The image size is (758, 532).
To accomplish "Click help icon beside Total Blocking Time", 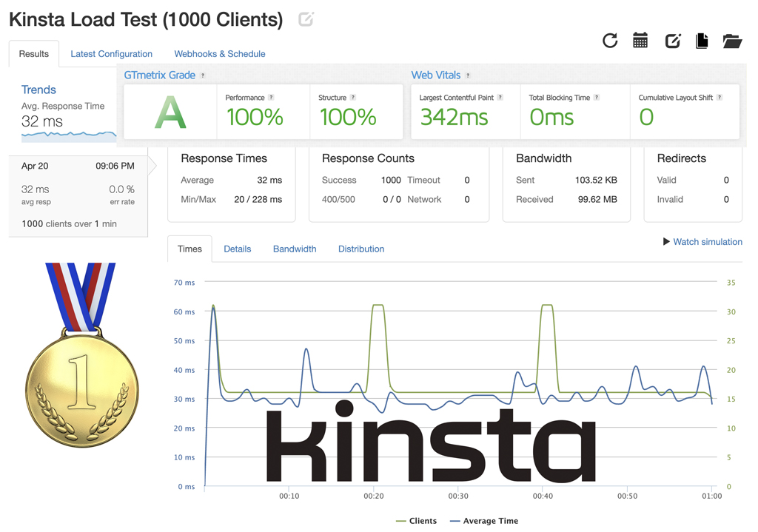I will point(597,97).
